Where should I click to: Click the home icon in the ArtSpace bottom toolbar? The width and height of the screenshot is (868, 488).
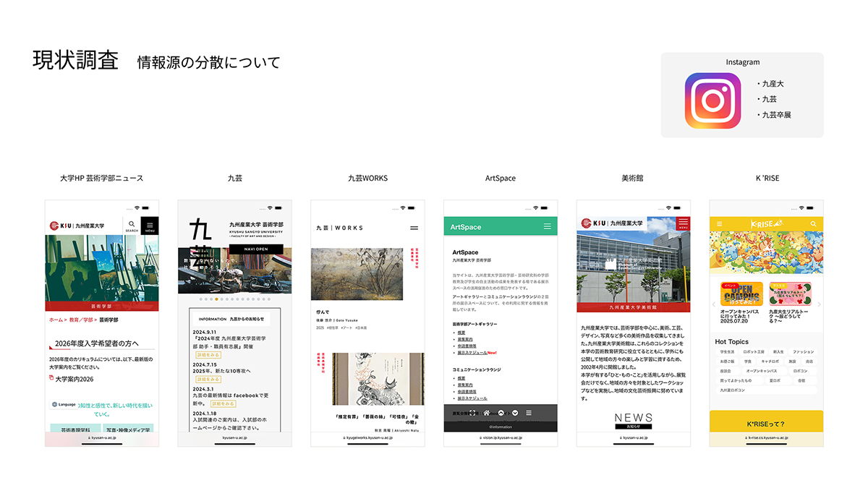(488, 413)
